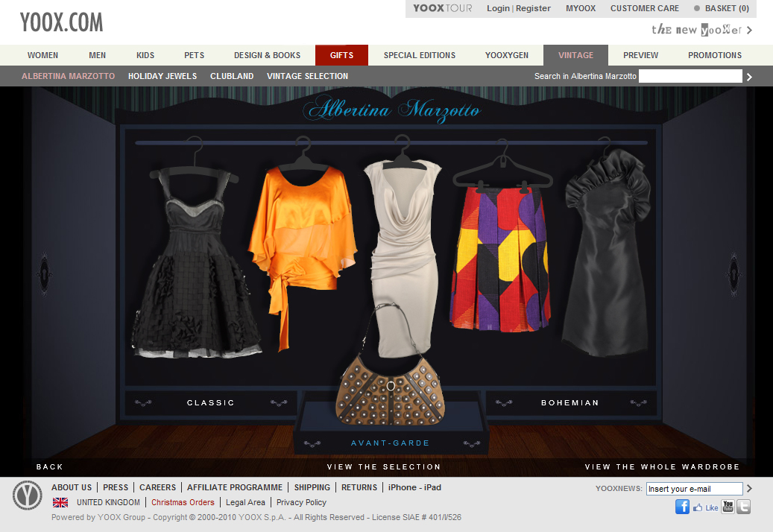Open the new yooxer arrow
The image size is (773, 532).
pos(749,30)
